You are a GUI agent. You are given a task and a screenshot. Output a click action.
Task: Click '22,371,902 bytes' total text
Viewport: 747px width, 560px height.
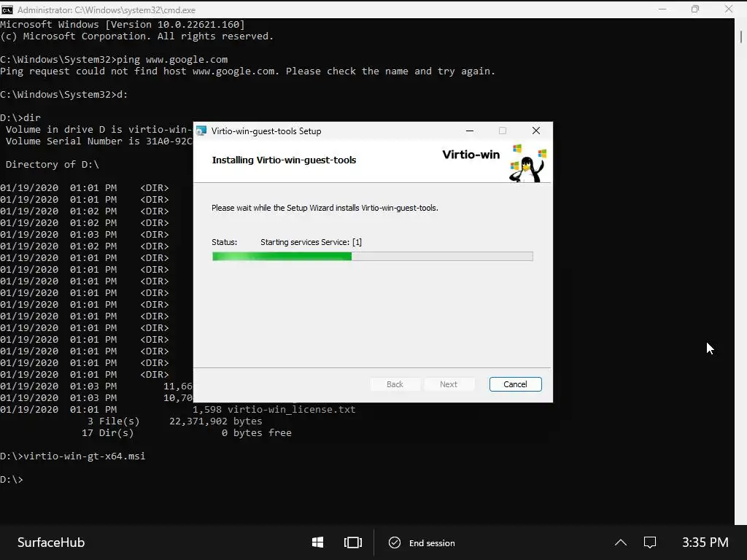click(216, 421)
